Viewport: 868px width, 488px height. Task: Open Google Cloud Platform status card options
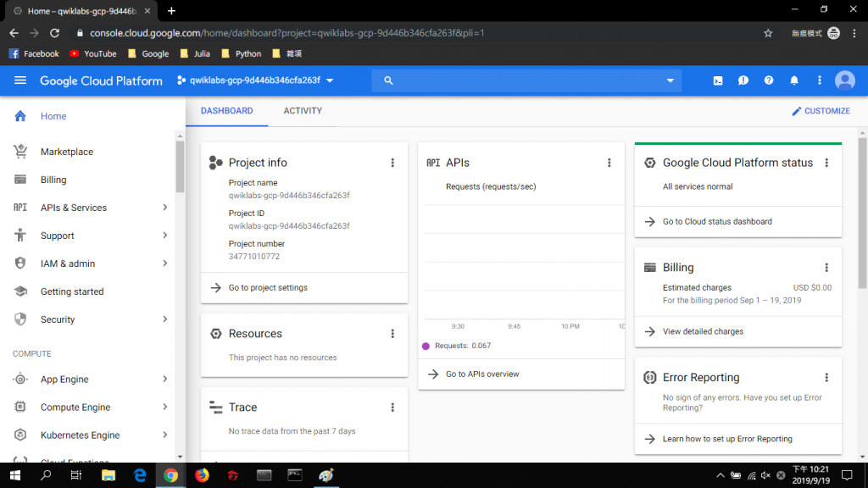826,163
